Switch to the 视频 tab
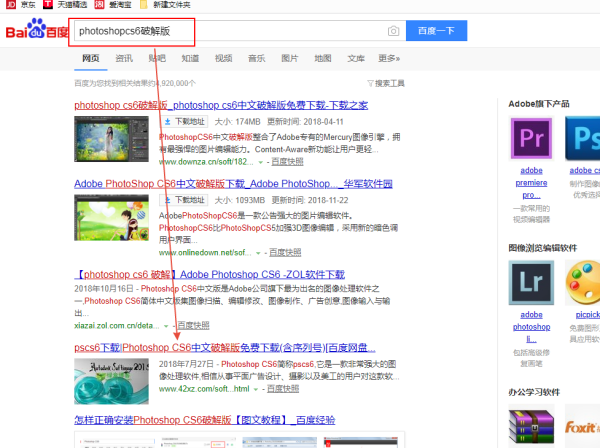 point(223,58)
